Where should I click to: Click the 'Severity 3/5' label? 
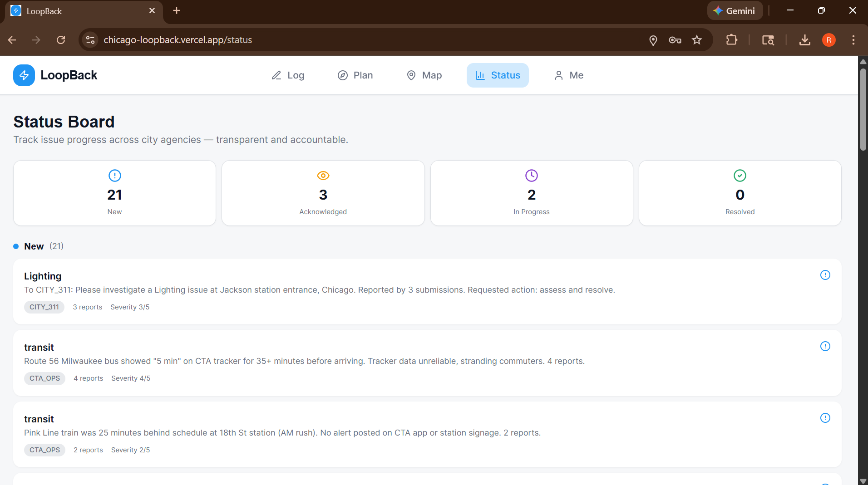130,307
